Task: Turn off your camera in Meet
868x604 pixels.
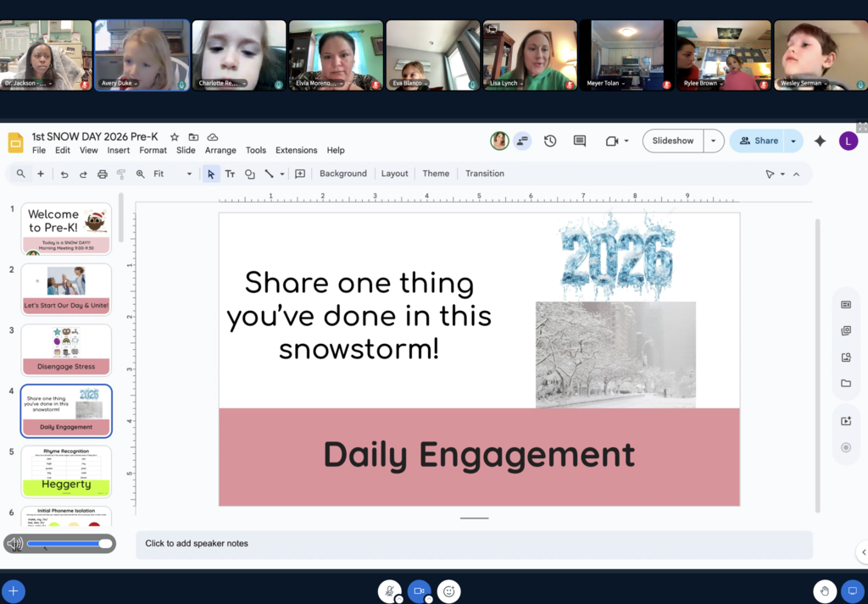Action: [420, 590]
